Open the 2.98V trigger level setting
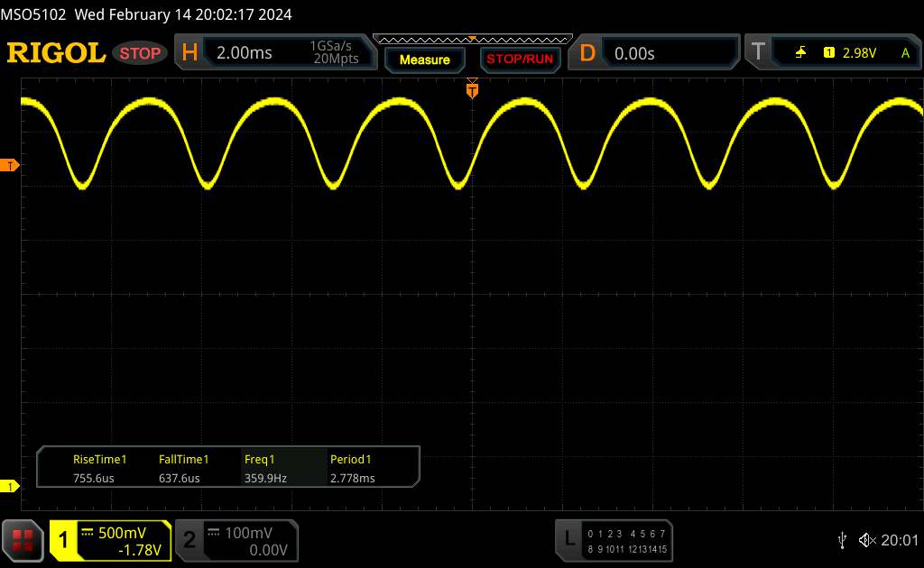Screen dimensions: 924x568 tap(859, 53)
